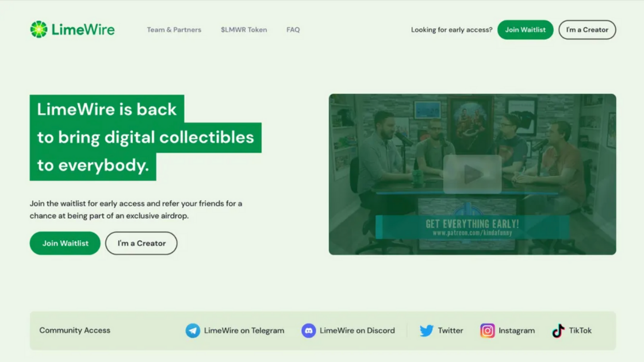
Task: Select I'm a Creator below hero text
Action: [x=141, y=243]
